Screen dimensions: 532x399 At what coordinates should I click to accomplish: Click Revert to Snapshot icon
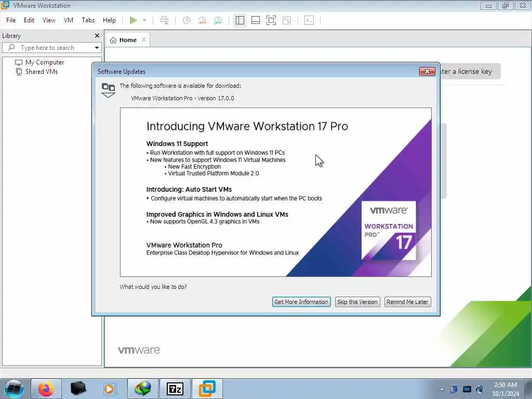[202, 20]
